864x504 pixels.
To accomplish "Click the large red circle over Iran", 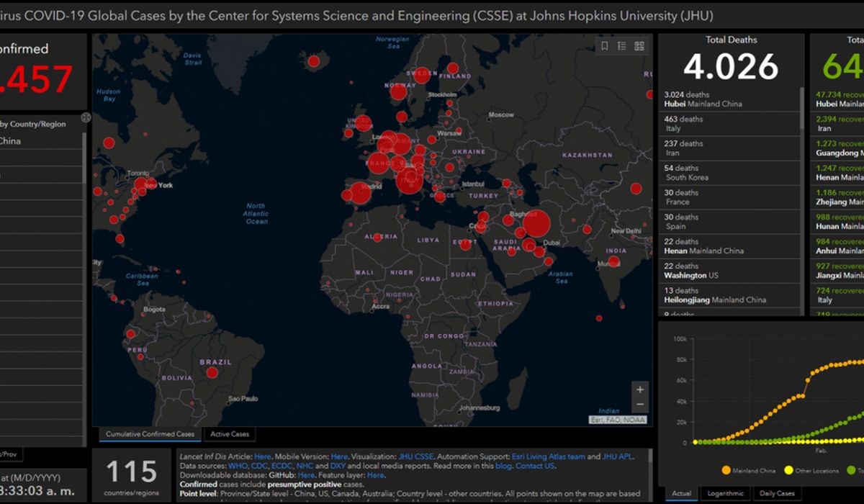I will coord(536,224).
